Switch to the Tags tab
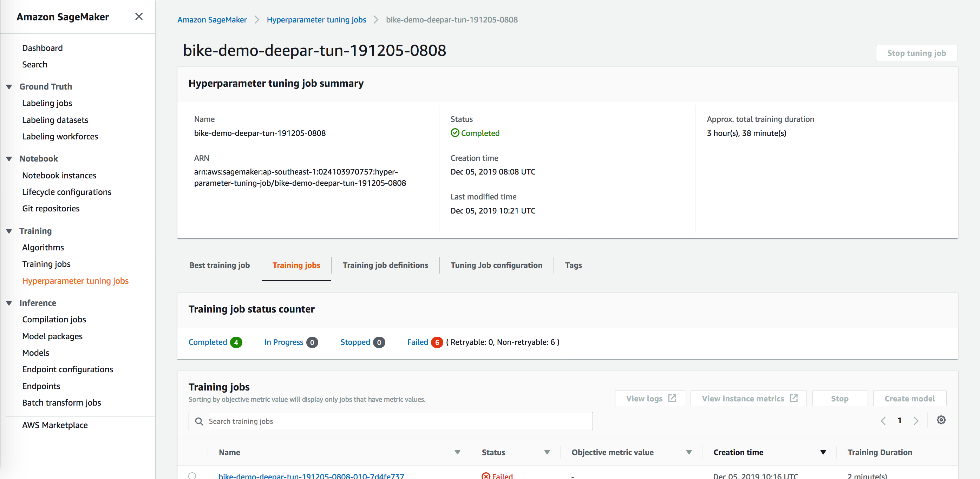Screen dimensions: 980x479 pyautogui.click(x=573, y=265)
